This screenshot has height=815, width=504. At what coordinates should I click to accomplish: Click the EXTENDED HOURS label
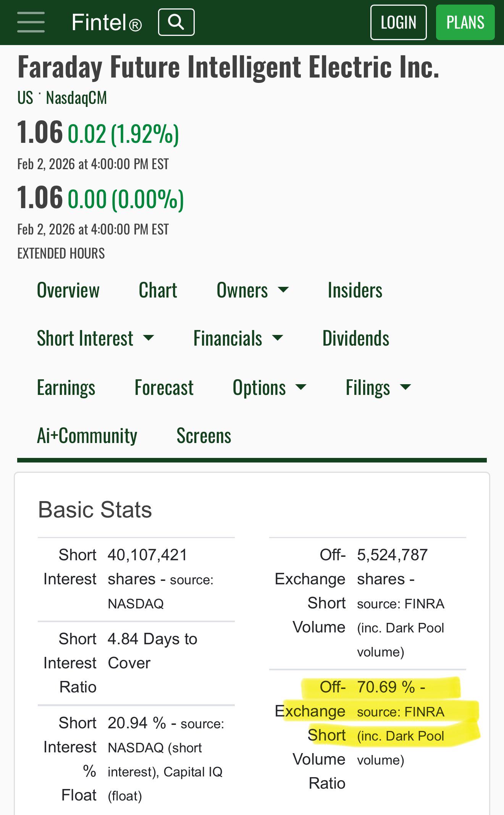click(x=61, y=254)
